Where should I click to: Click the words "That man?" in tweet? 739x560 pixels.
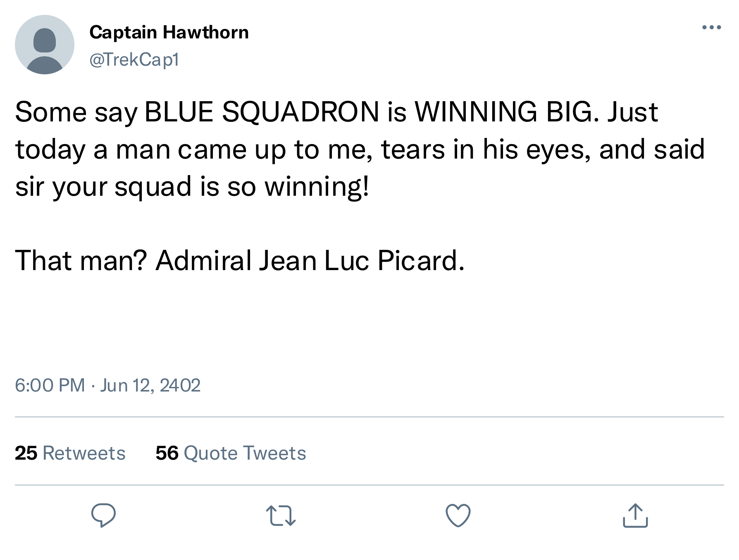point(81,261)
